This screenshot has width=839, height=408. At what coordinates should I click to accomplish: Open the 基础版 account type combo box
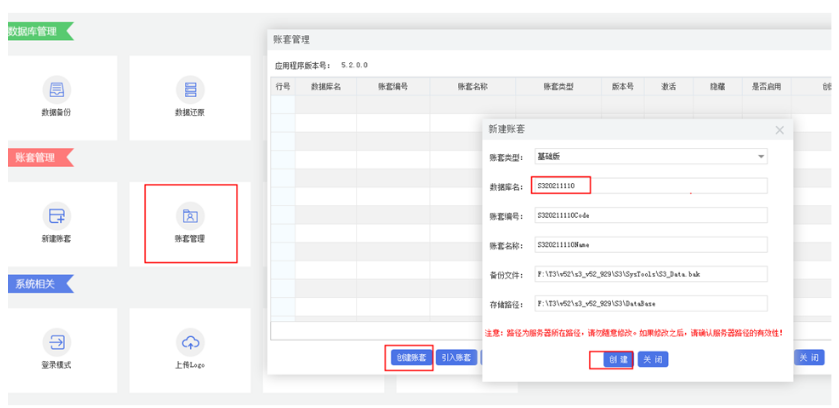(648, 157)
